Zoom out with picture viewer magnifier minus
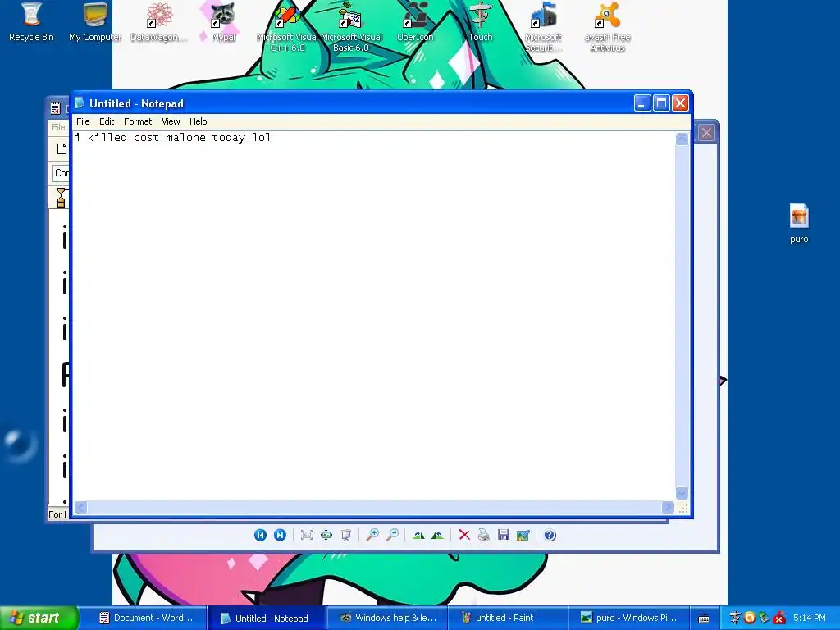The height and width of the screenshot is (630, 840). 392,535
